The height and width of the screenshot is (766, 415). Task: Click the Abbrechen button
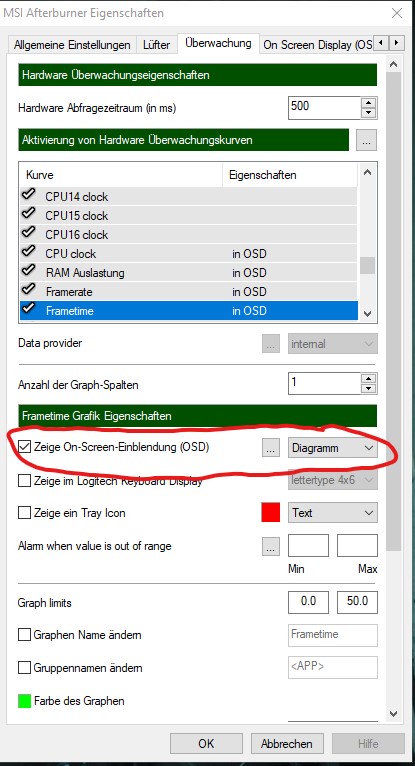(x=287, y=744)
